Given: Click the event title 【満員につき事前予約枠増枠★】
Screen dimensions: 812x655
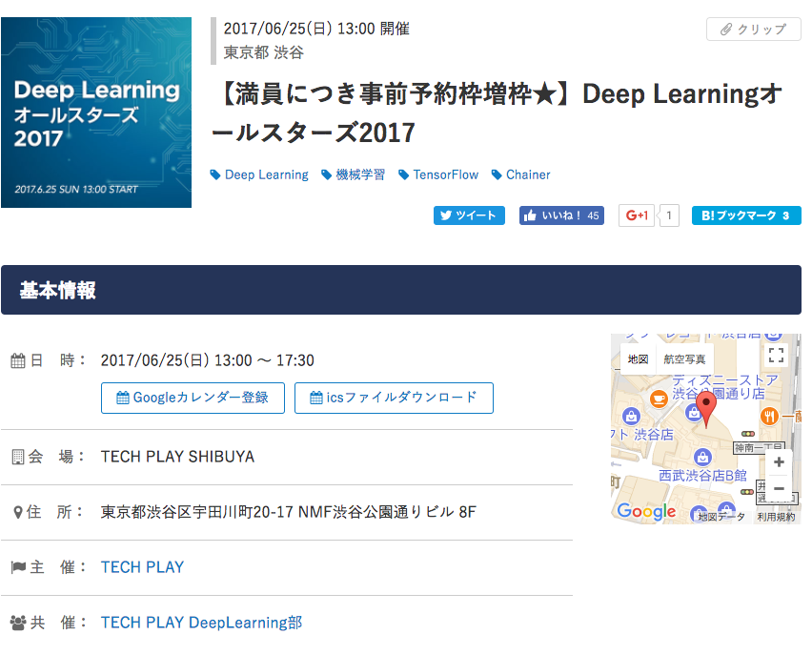Looking at the screenshot, I should tap(396, 94).
